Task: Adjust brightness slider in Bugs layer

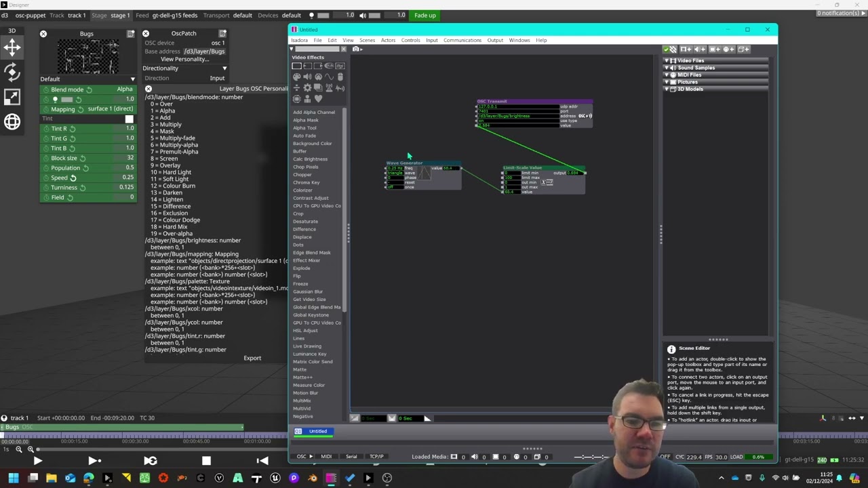Action: coord(66,100)
